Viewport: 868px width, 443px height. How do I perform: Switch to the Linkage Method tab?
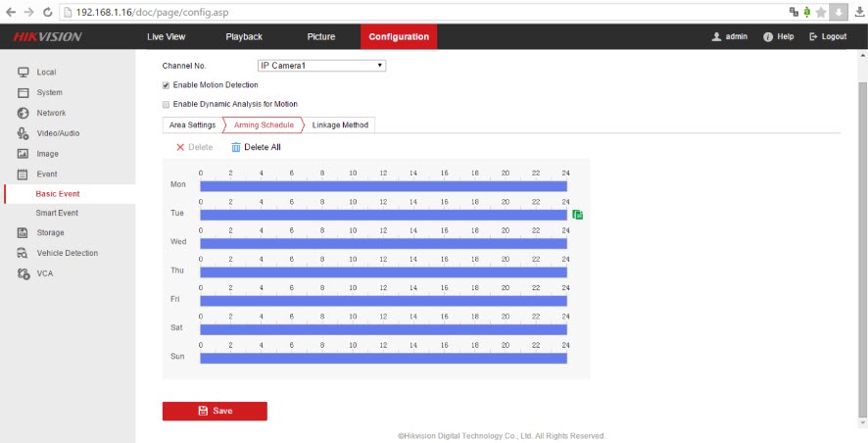click(340, 125)
